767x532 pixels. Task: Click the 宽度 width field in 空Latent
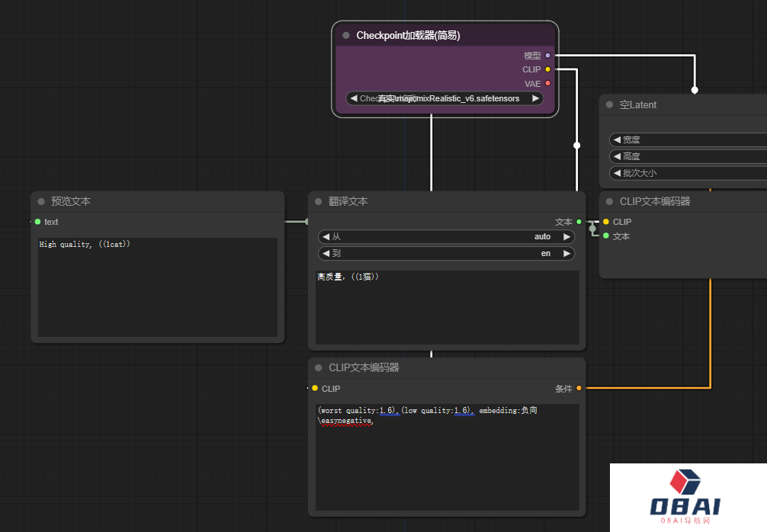tap(688, 139)
